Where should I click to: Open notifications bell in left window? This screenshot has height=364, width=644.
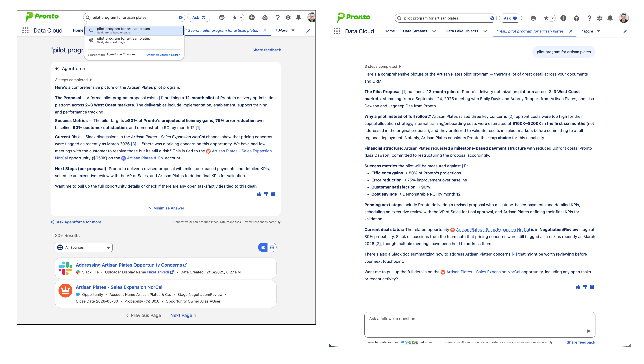(299, 18)
